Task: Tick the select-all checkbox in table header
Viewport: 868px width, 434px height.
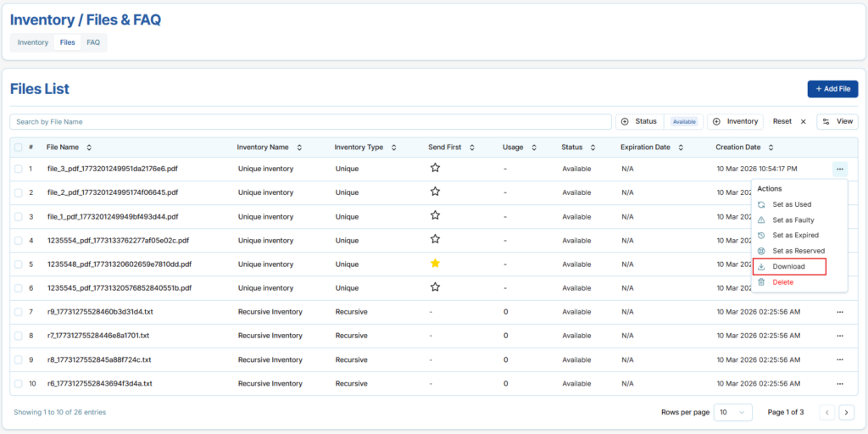Action: [18, 147]
